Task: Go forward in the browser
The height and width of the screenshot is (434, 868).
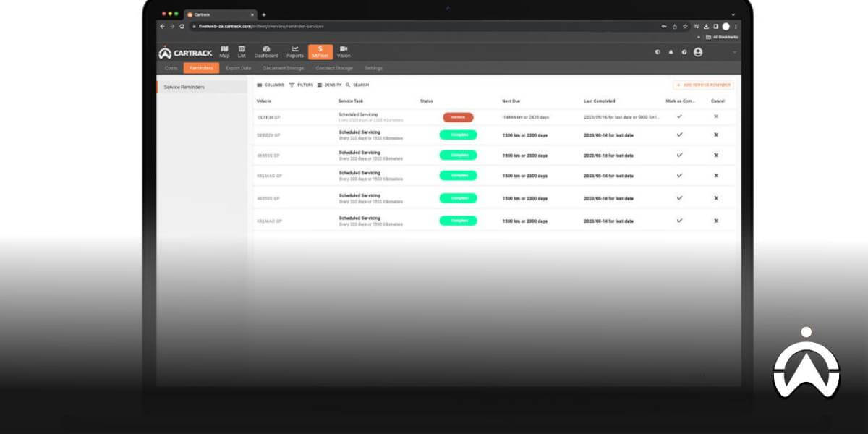Action: (x=172, y=26)
